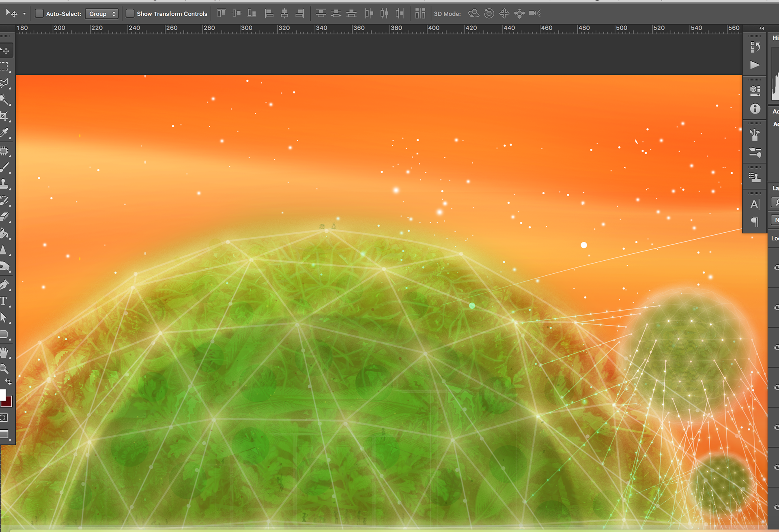Select the Crop tool
The image size is (779, 532).
(4, 116)
